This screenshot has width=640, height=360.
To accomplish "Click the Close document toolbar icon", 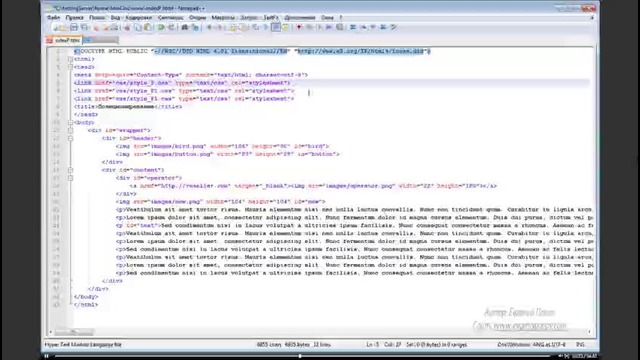I will (x=96, y=27).
